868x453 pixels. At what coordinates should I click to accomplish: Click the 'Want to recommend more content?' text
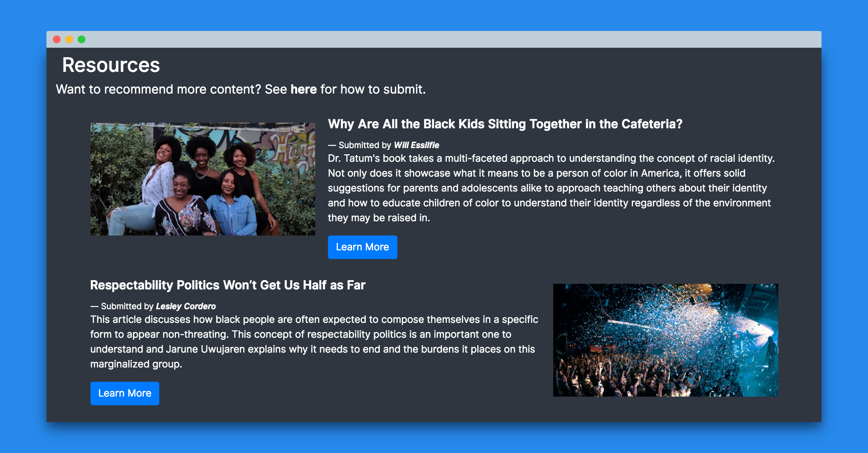pos(158,89)
